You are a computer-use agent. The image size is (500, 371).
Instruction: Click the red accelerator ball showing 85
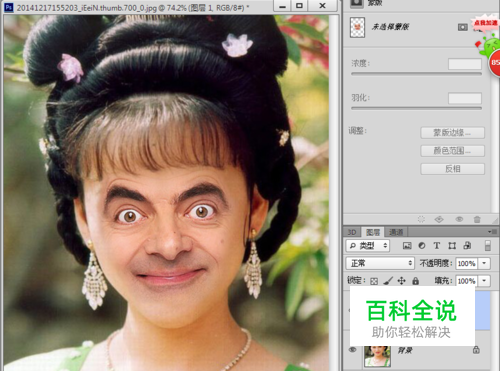[x=495, y=62]
